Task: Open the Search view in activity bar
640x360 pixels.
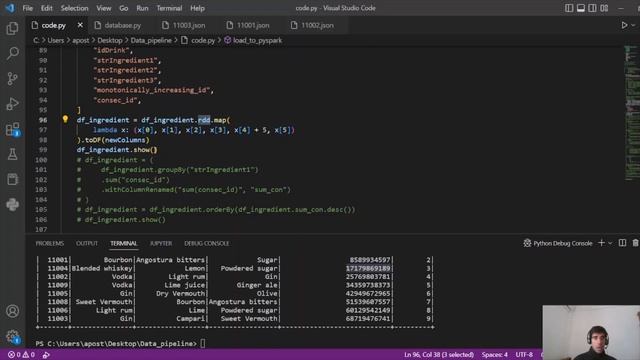Action: [12, 53]
